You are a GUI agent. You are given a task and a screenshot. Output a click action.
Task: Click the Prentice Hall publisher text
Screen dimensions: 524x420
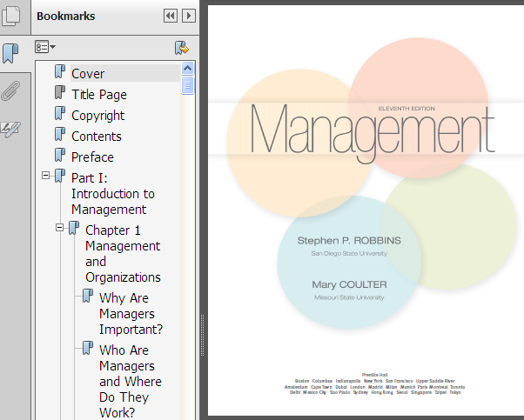click(374, 375)
